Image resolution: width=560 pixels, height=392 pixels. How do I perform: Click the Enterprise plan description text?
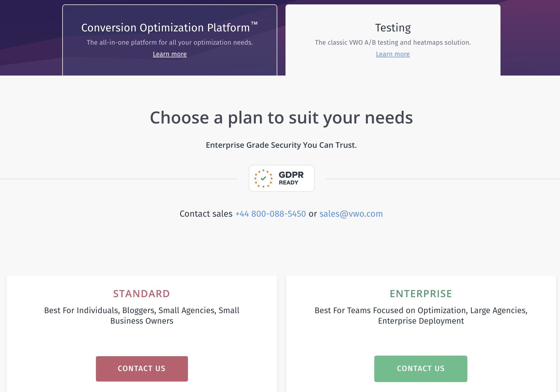tap(421, 316)
